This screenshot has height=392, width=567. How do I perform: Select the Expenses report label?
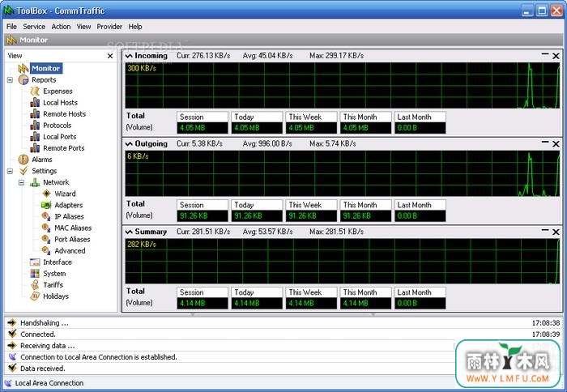click(x=58, y=92)
